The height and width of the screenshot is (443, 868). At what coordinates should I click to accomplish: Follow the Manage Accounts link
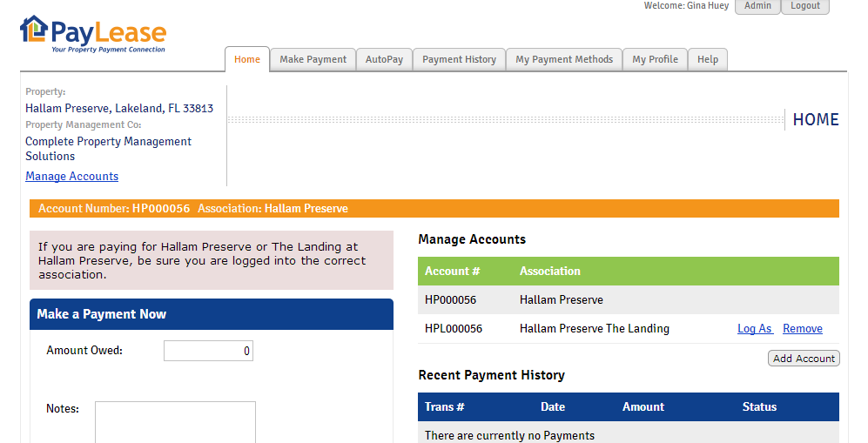coord(71,176)
